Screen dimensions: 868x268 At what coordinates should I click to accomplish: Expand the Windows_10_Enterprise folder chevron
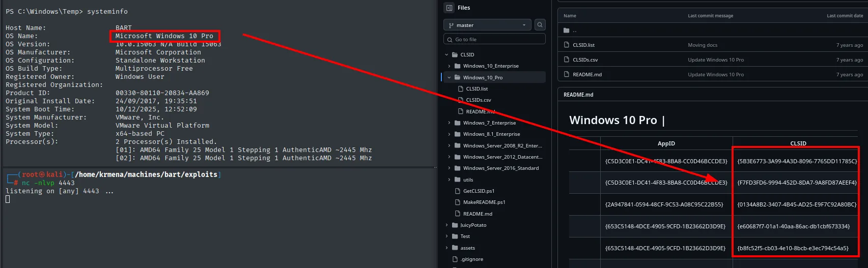[449, 66]
